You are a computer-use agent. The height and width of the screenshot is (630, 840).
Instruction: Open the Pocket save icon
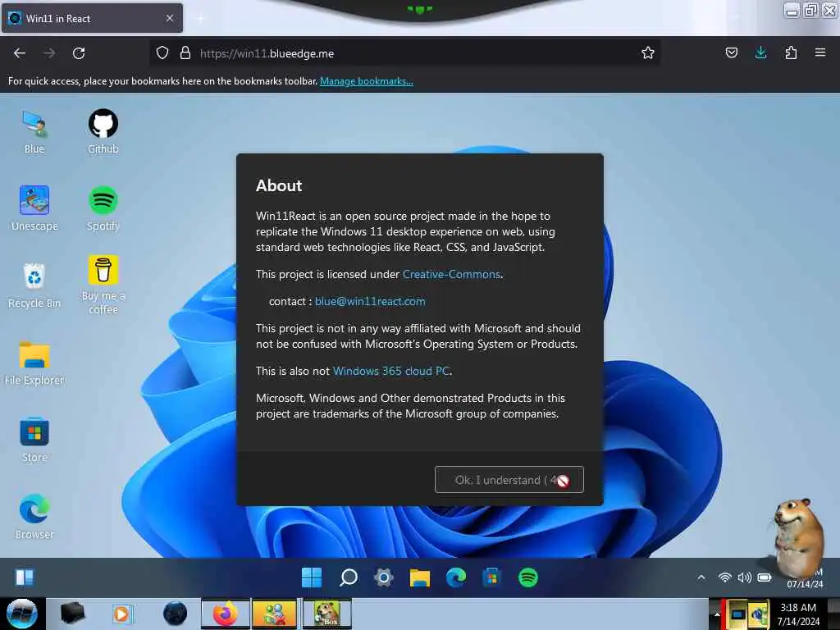point(731,52)
